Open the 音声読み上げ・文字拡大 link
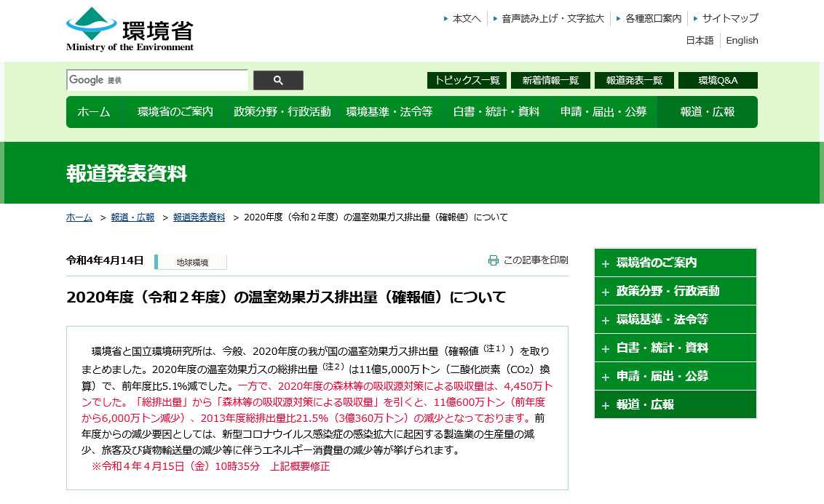Viewport: 824px width, 504px height. [552, 18]
